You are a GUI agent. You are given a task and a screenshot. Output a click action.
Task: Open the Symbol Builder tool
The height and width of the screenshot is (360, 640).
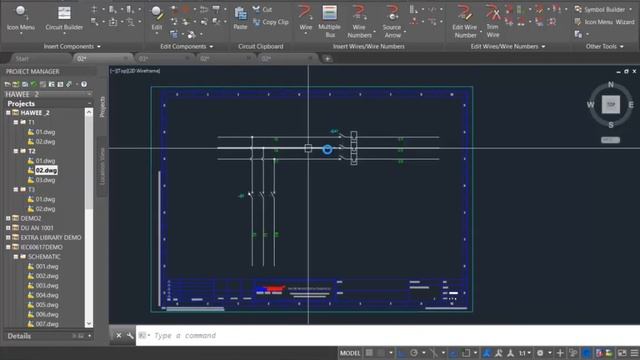(x=599, y=9)
